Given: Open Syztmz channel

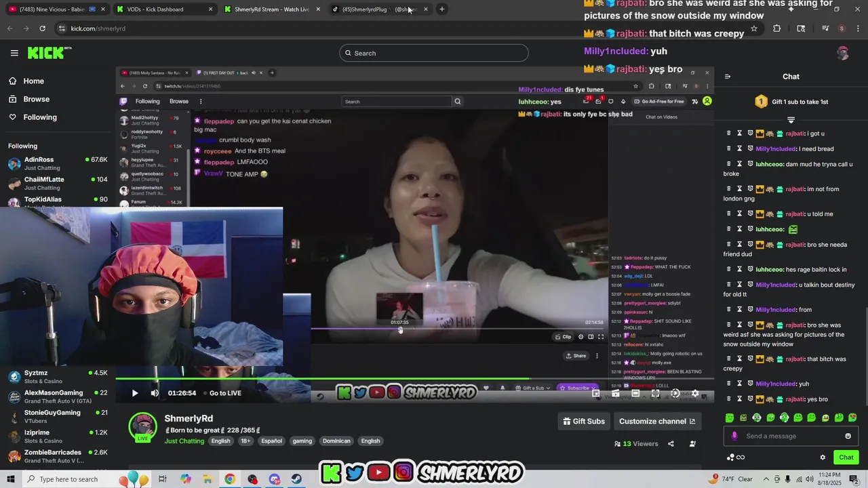Looking at the screenshot, I should tap(58, 377).
